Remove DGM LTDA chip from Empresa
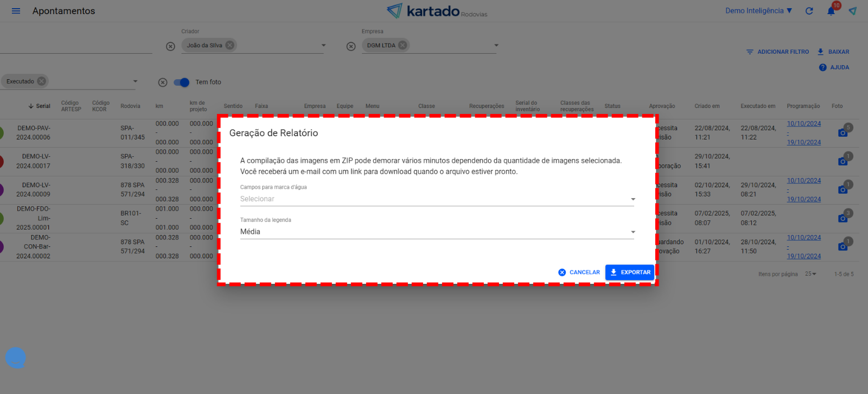Screen dimensions: 868x394 click(x=403, y=45)
